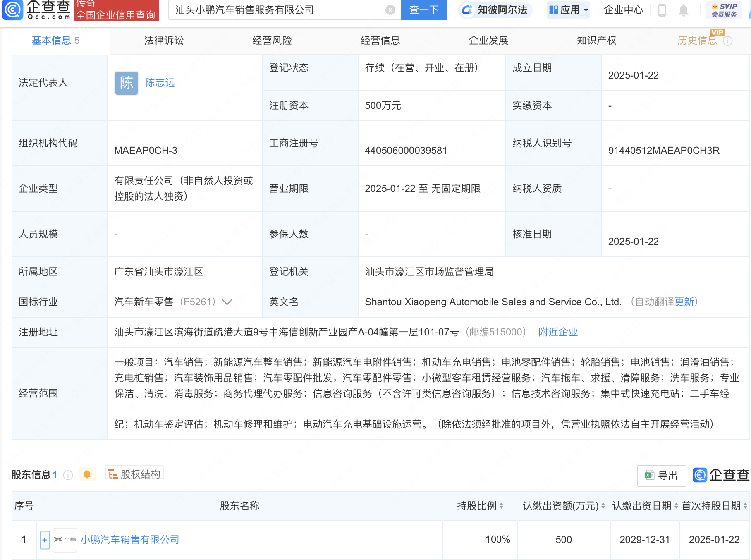Open 知彼阿尔法 AI assistant
Viewport: 751px width, 560px height.
[x=495, y=10]
